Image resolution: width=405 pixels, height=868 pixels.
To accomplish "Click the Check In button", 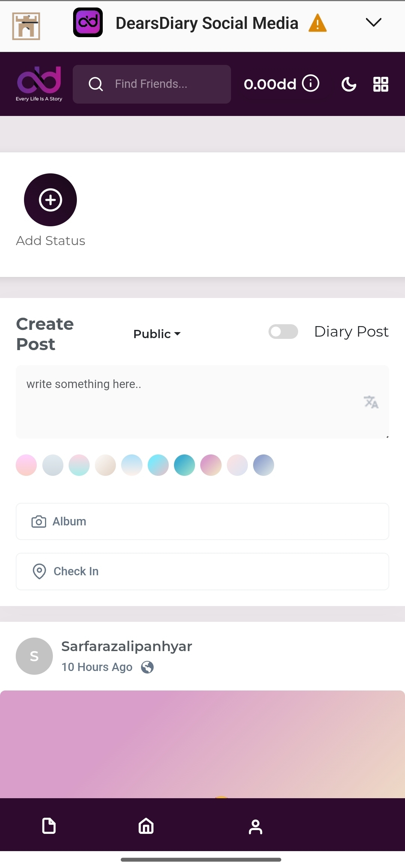I will [202, 571].
